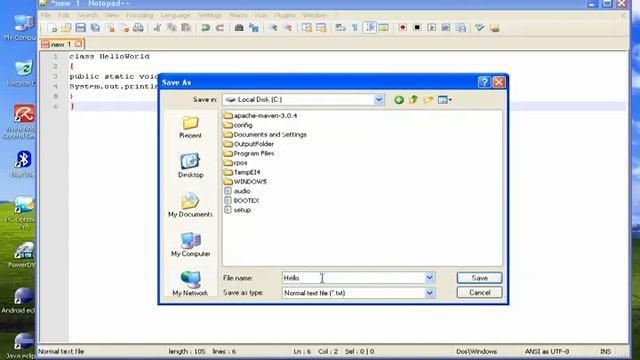Create a new folder in Save As dialog
640x360 pixels.
(428, 100)
